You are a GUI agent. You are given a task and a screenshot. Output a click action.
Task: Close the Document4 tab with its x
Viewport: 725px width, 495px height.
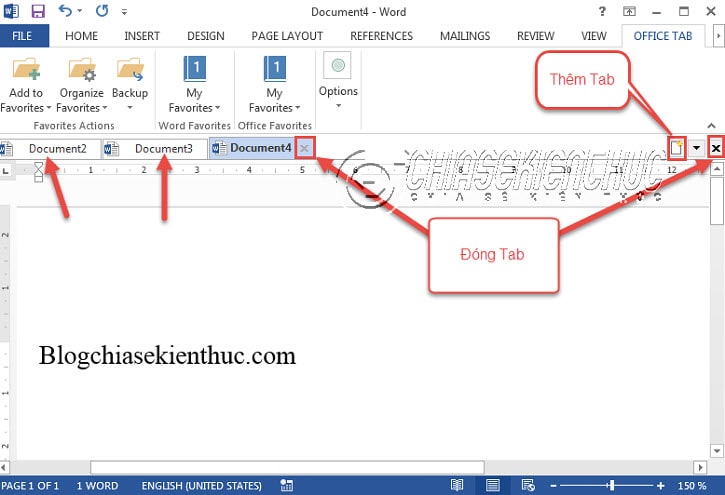(304, 148)
